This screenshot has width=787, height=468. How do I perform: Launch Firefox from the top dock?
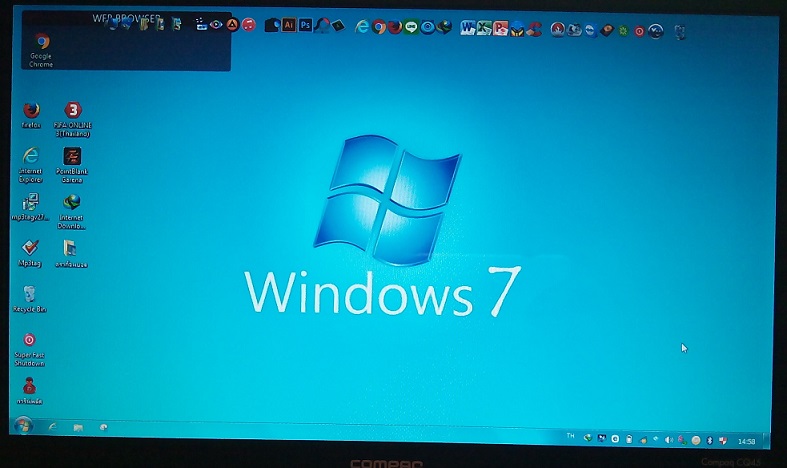395,27
